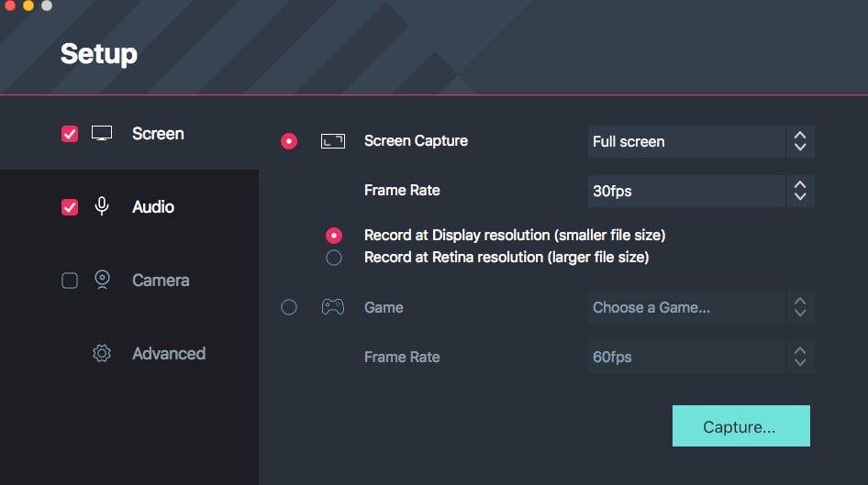
Task: Select the Screen Capture radio button
Action: point(289,141)
